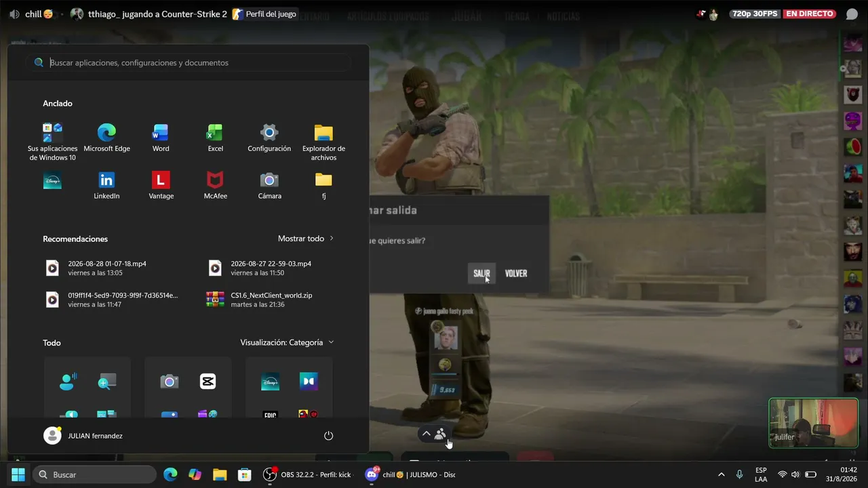Open Sus aplicaciones de Windows 10 pinned folder

pyautogui.click(x=52, y=142)
